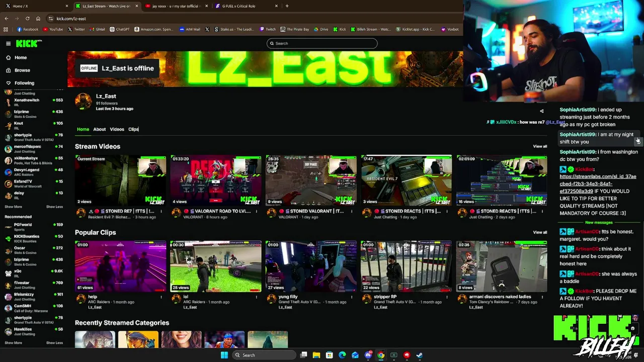Expand Show More under Recommended list
644x362 pixels.
click(x=13, y=343)
